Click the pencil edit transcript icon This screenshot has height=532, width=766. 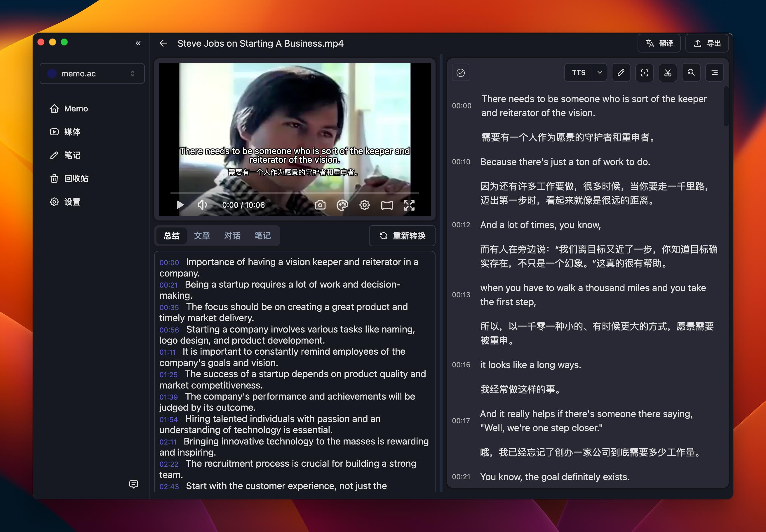(621, 73)
